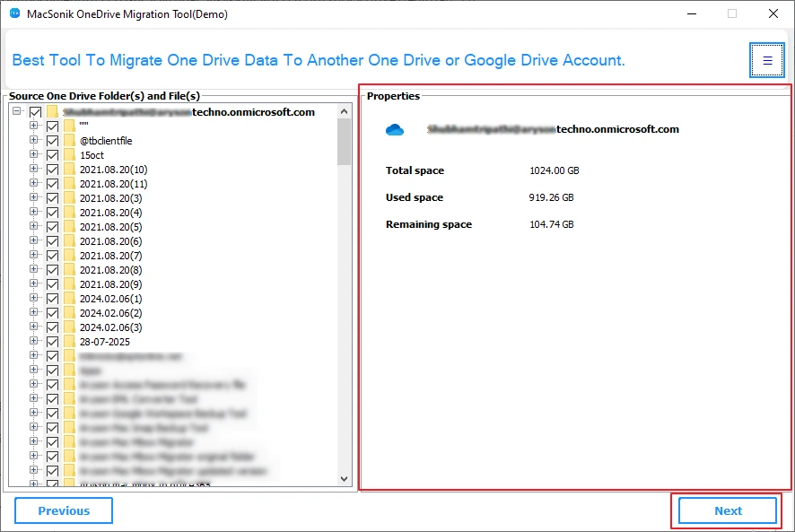This screenshot has width=795, height=532.
Task: Expand the 15oct folder node
Action: 33,154
